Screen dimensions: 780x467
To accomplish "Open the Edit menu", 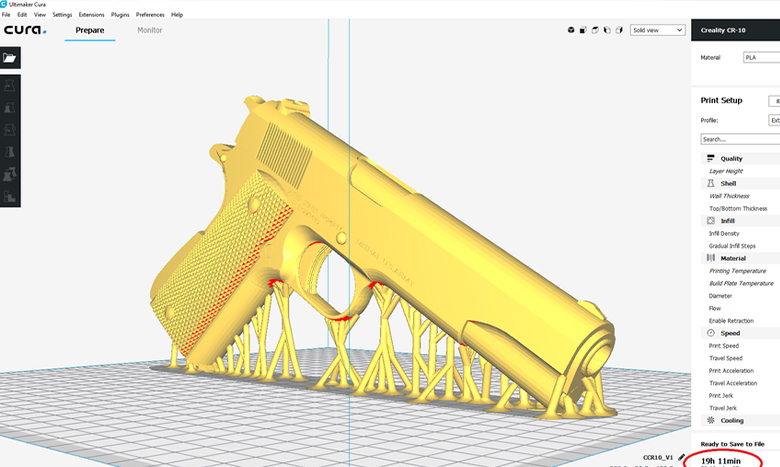I will 22,15.
